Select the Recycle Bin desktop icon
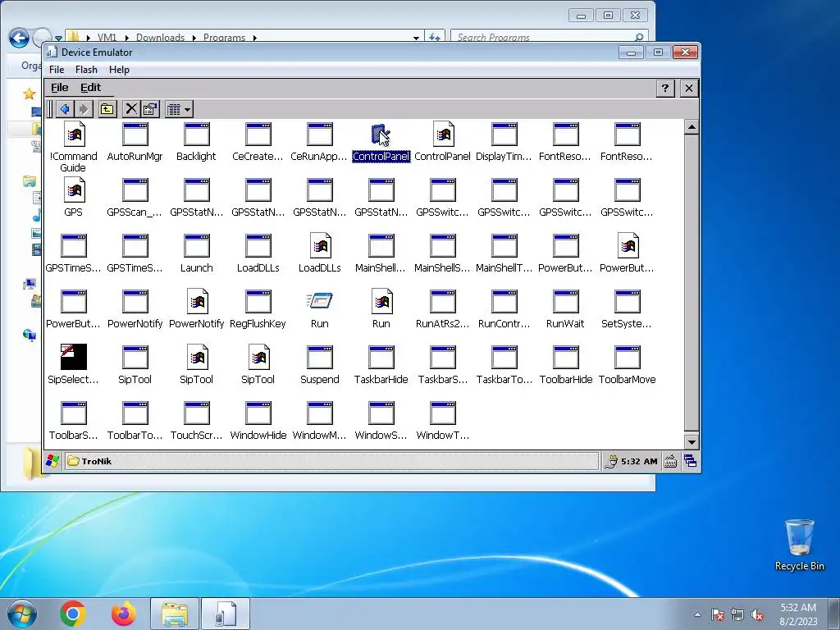 799,545
